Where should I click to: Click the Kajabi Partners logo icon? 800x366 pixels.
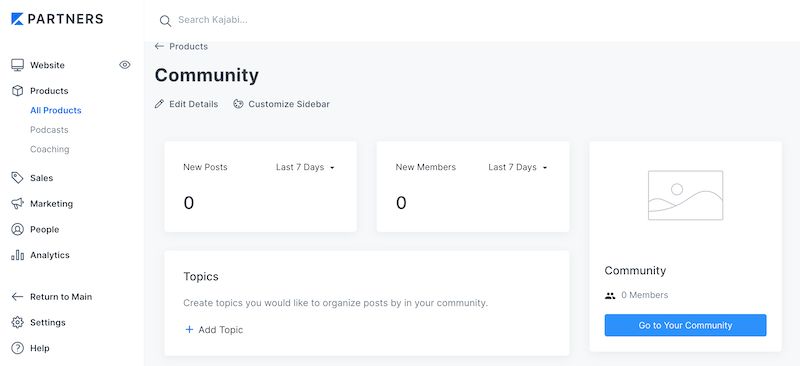17,19
